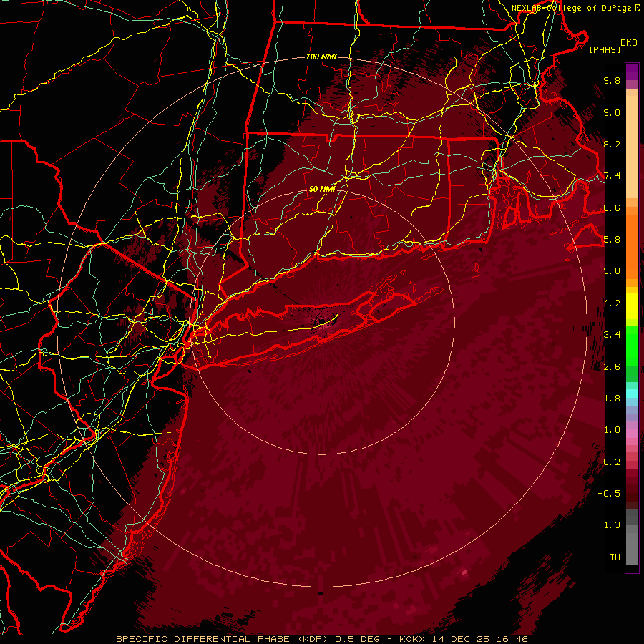Pick the orange segment of the color bar
Image resolution: width=644 pixels, height=644 pixels.
632,246
